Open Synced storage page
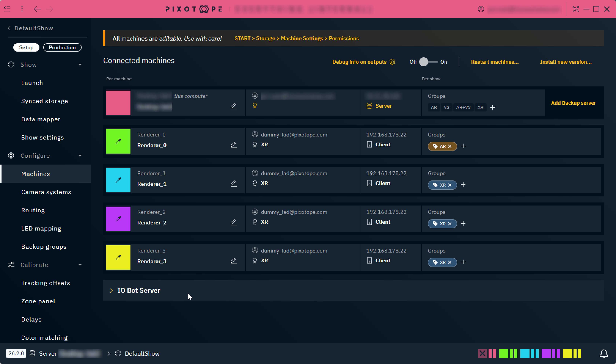 tap(44, 101)
